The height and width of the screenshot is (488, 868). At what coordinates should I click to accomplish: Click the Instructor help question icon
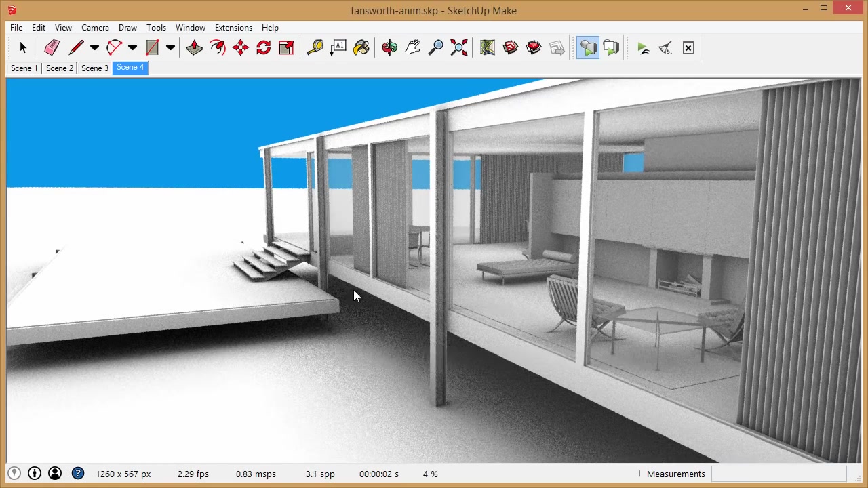78,474
